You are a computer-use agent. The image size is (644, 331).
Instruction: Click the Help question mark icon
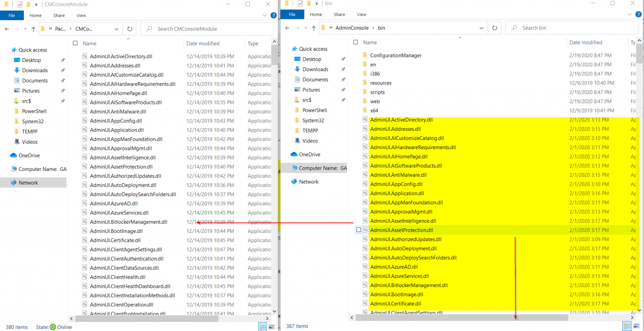[x=274, y=15]
